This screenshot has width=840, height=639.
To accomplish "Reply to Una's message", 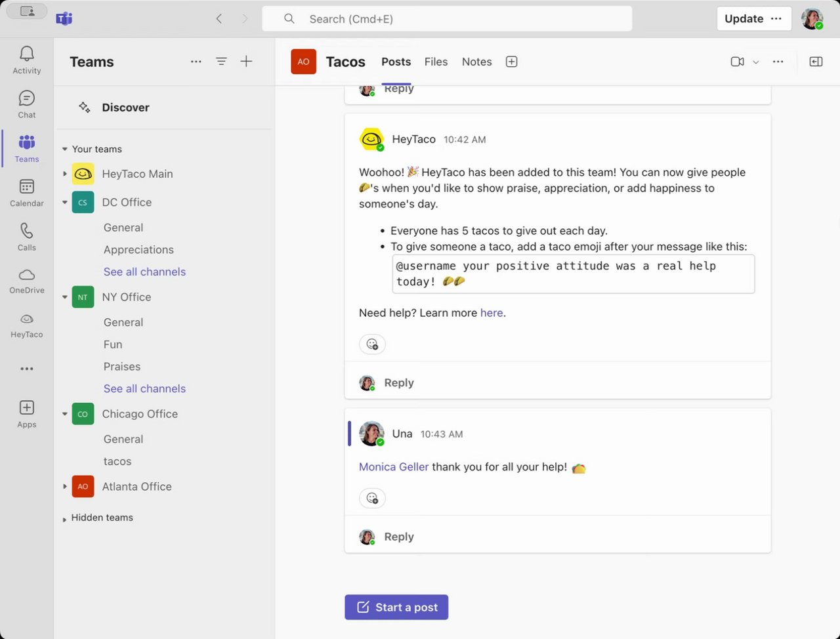I will 398,537.
